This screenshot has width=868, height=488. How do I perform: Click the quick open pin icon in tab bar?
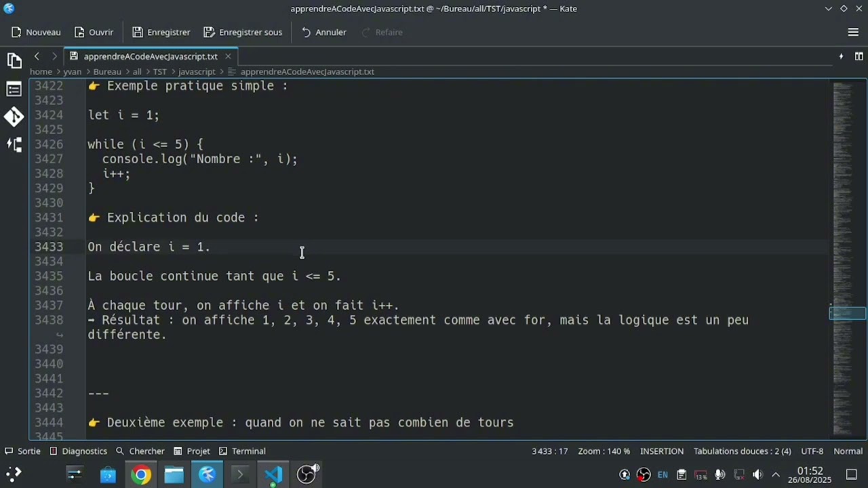point(841,56)
